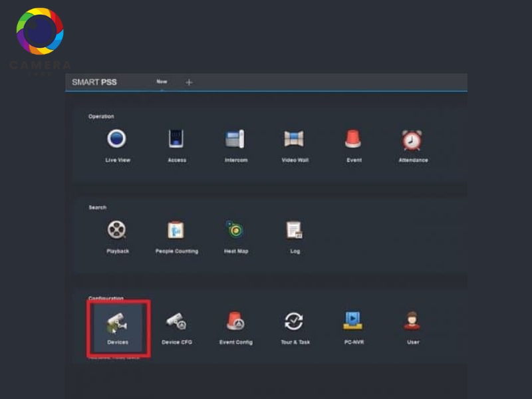Launch the Tour & Task module

click(295, 323)
